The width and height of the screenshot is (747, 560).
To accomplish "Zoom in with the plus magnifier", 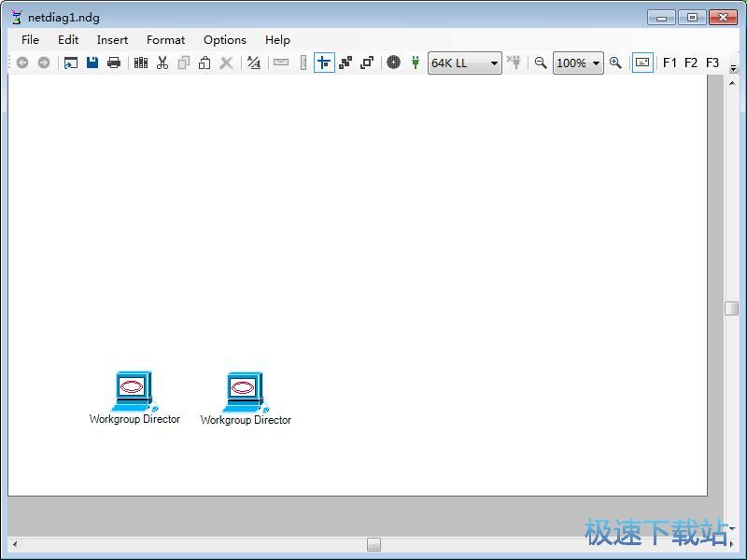I will [615, 63].
